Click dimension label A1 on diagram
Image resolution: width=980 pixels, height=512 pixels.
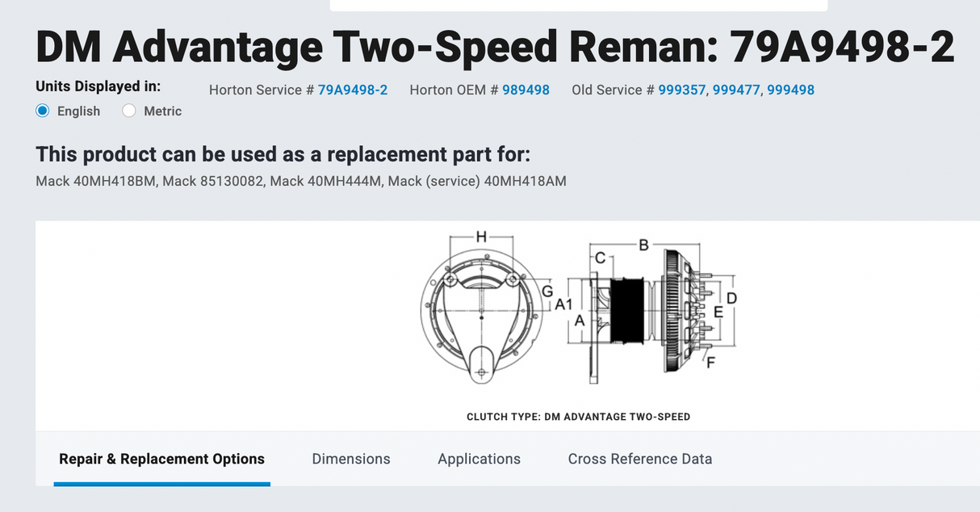point(564,304)
